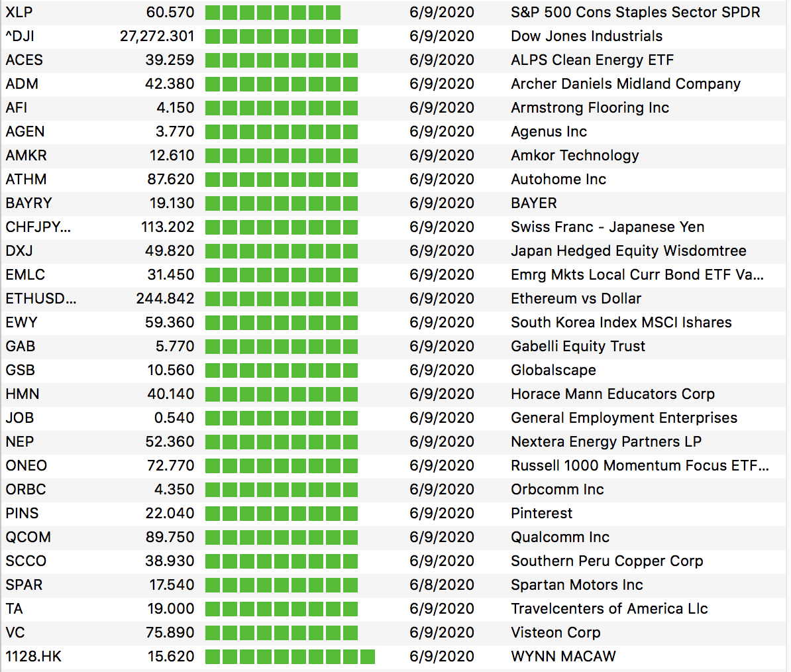
Task: Click JOB price 0.540
Action: (174, 418)
